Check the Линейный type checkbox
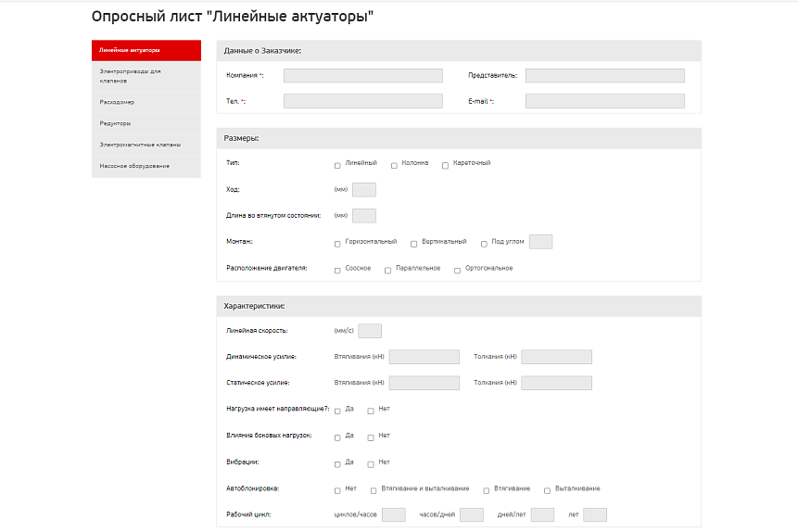The width and height of the screenshot is (798, 532). click(x=337, y=166)
